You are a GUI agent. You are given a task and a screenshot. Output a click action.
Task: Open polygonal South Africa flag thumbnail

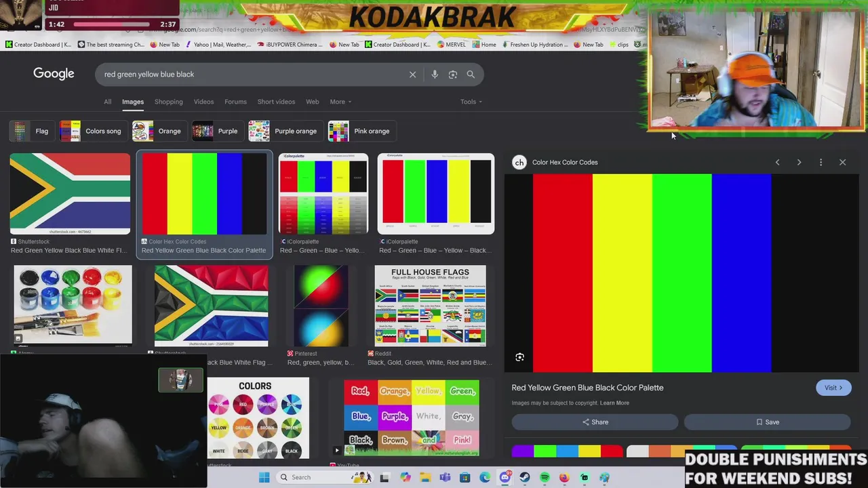point(211,306)
